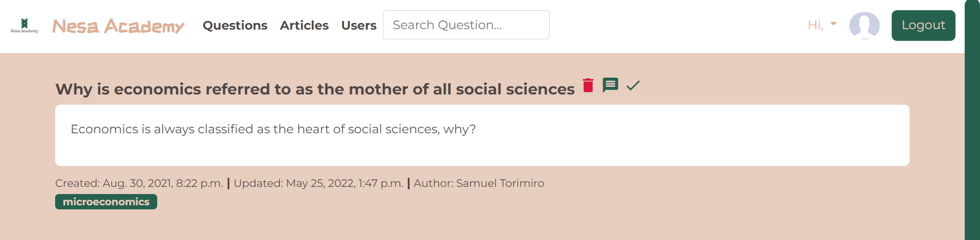Click the red trash delete icon
980x240 pixels.
click(588, 85)
